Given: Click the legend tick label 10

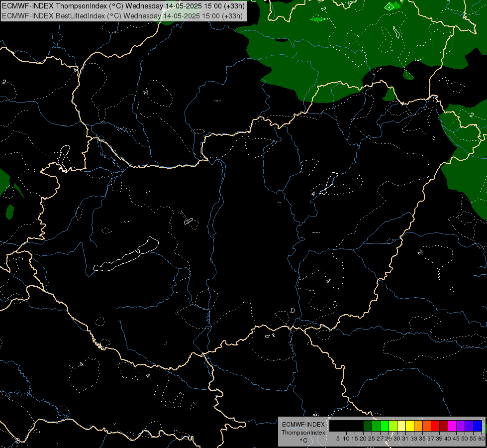Looking at the screenshot, I should coord(346,439).
